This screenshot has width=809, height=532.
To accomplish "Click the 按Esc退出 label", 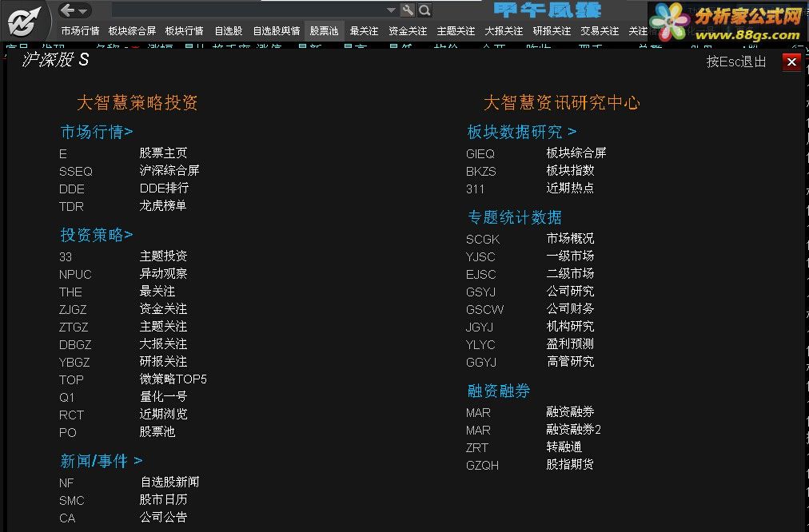I will 736,62.
